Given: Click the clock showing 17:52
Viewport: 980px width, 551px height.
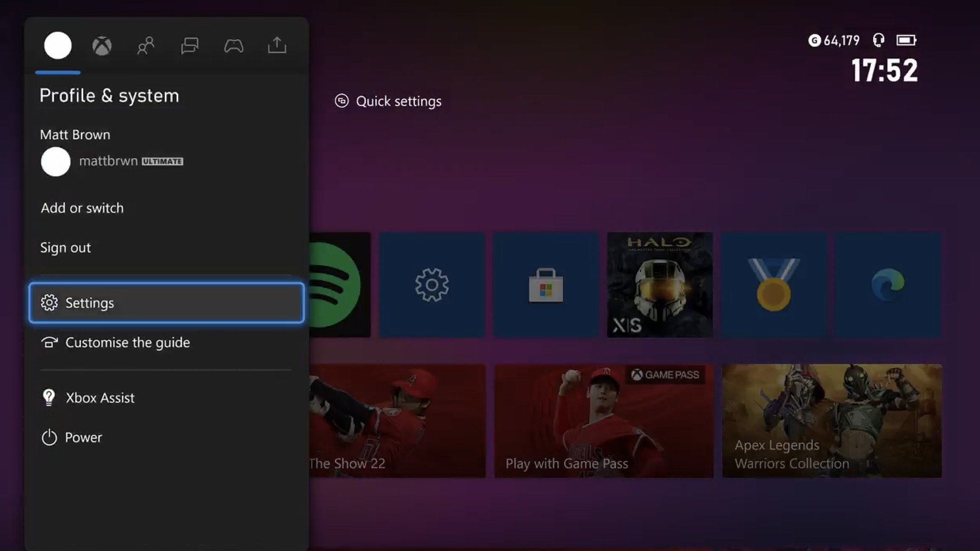Looking at the screenshot, I should [x=885, y=71].
